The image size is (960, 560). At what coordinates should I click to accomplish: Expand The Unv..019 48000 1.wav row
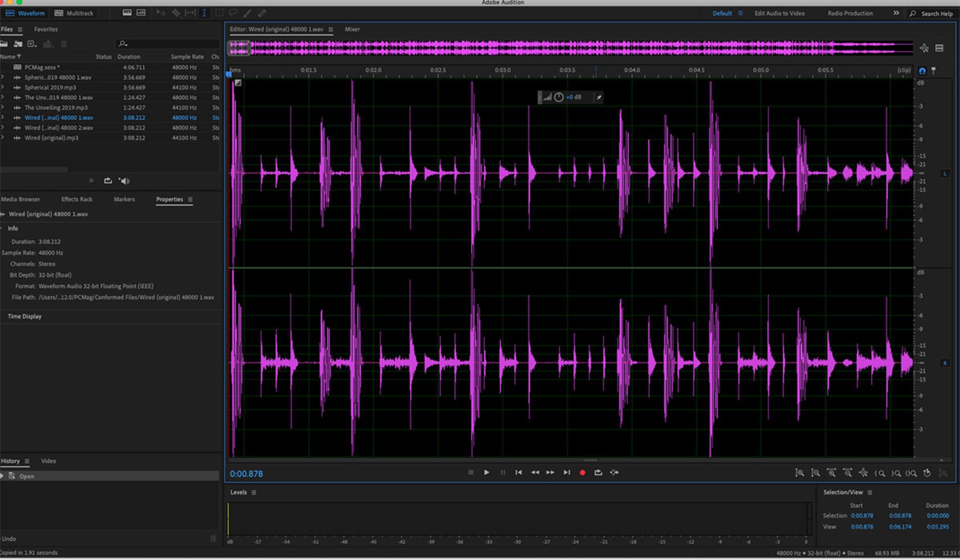tap(2, 97)
